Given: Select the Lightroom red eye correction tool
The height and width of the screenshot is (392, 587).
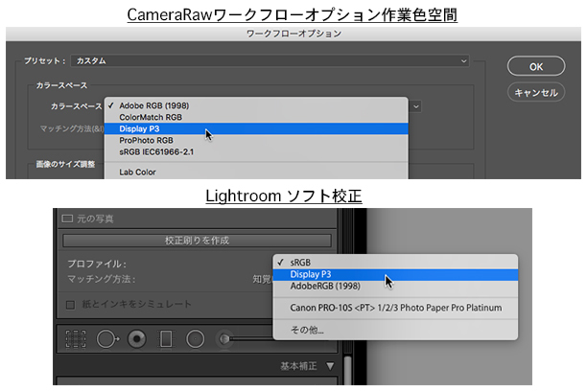Looking at the screenshot, I should 137,339.
